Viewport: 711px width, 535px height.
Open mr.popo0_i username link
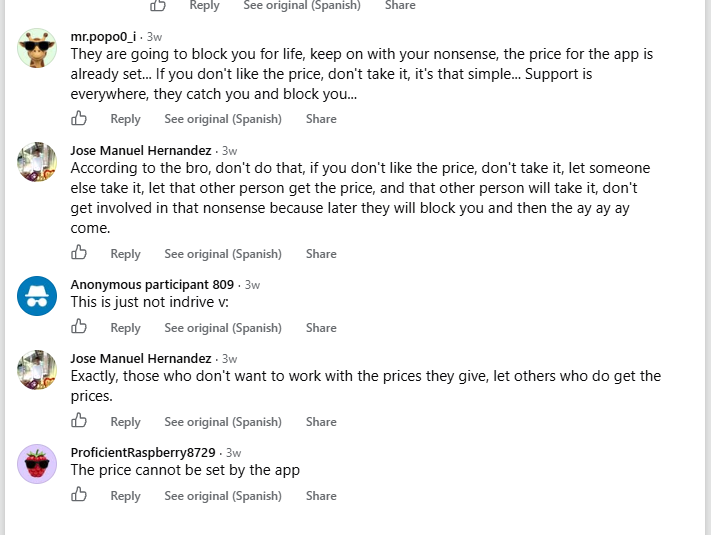pos(103,36)
